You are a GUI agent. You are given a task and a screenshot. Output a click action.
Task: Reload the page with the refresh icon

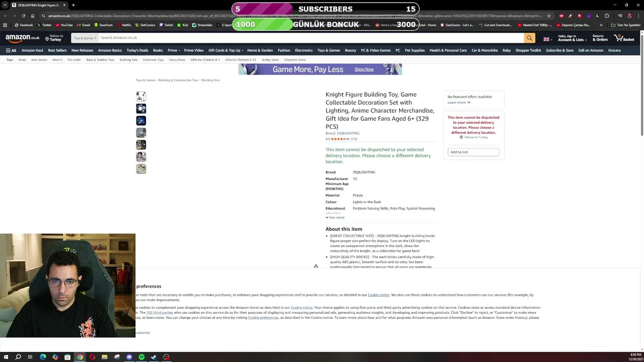(x=23, y=16)
